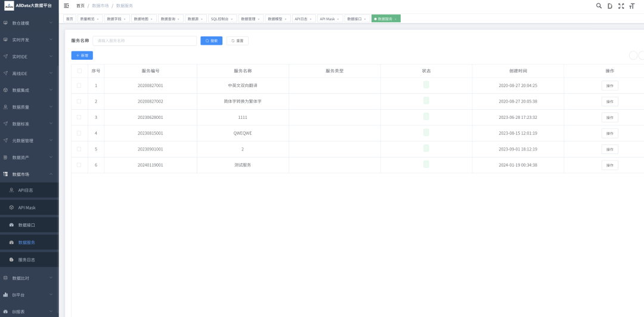Screen dimensions: 644x317
Task: Click the blue 新增 button
Action: (x=82, y=56)
